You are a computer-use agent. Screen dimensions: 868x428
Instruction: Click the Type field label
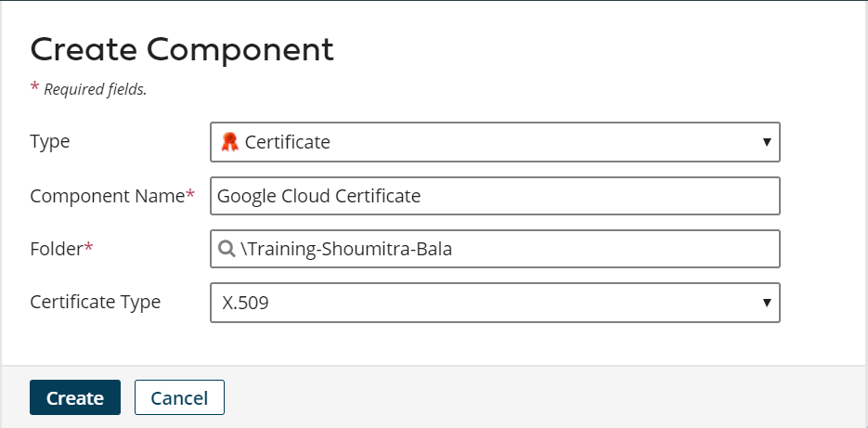[x=50, y=142]
